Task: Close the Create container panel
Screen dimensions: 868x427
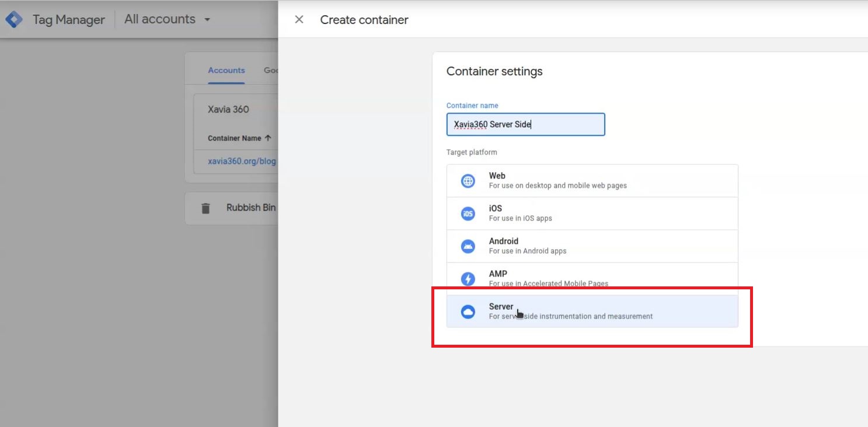Action: 299,19
